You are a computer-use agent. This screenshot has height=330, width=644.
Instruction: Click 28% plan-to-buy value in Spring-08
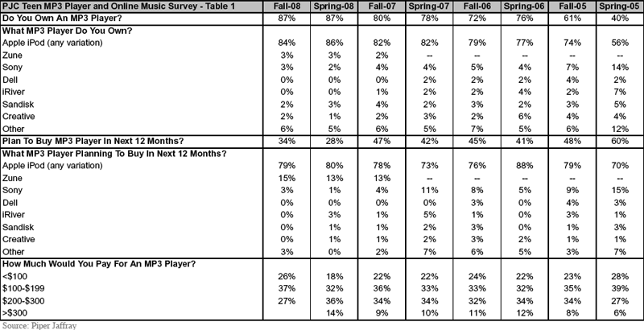(334, 141)
